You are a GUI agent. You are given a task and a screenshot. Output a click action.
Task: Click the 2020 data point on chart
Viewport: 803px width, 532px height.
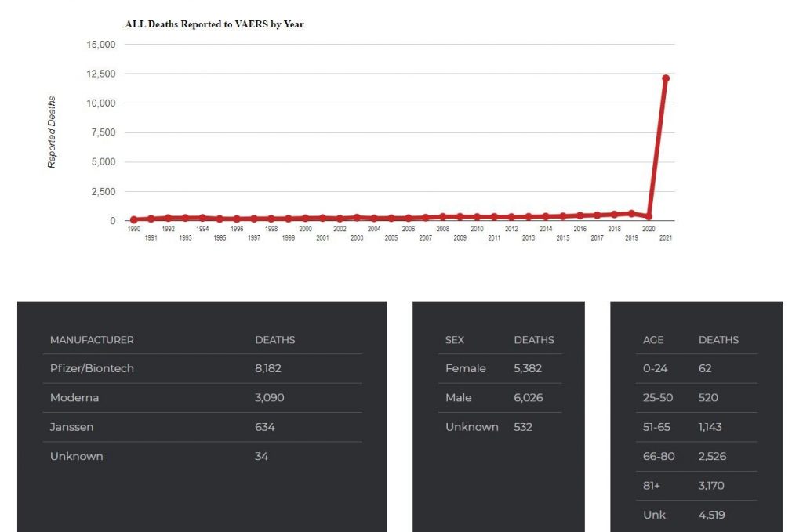[649, 216]
